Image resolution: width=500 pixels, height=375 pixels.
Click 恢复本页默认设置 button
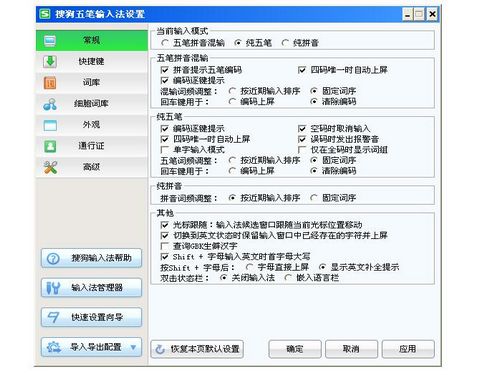197,349
